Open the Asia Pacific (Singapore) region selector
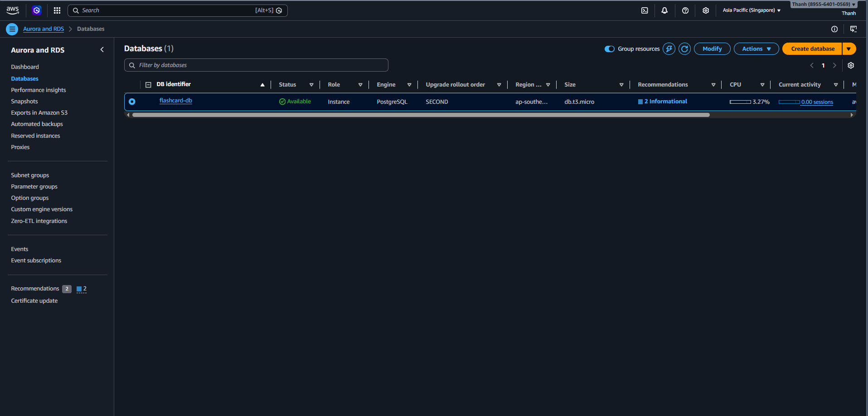868x416 pixels. tap(751, 10)
